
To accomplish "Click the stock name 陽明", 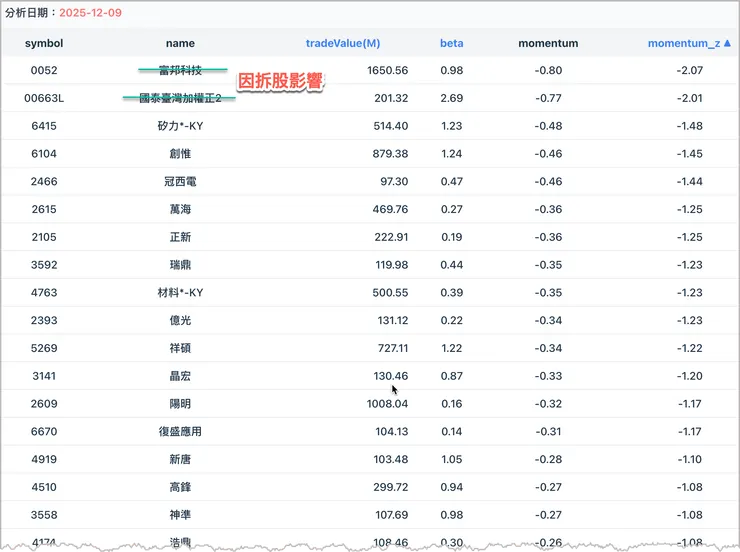I will pos(180,404).
